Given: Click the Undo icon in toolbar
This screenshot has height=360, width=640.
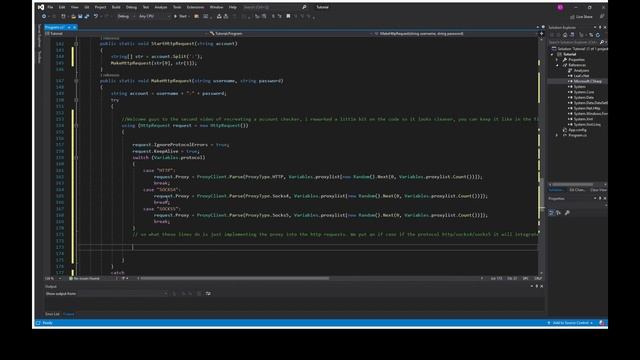Looking at the screenshot, I should click(x=96, y=16).
